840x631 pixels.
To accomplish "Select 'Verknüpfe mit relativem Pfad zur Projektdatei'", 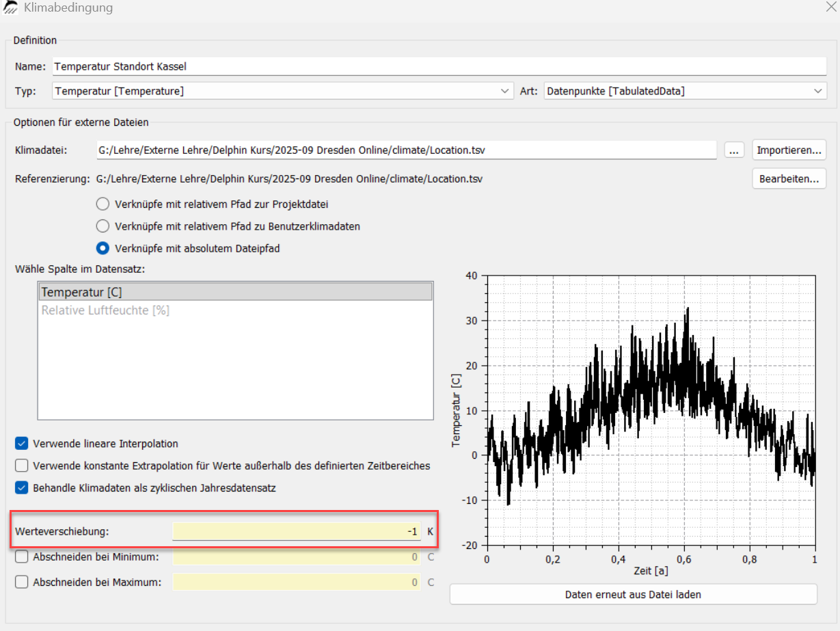I will click(x=103, y=204).
